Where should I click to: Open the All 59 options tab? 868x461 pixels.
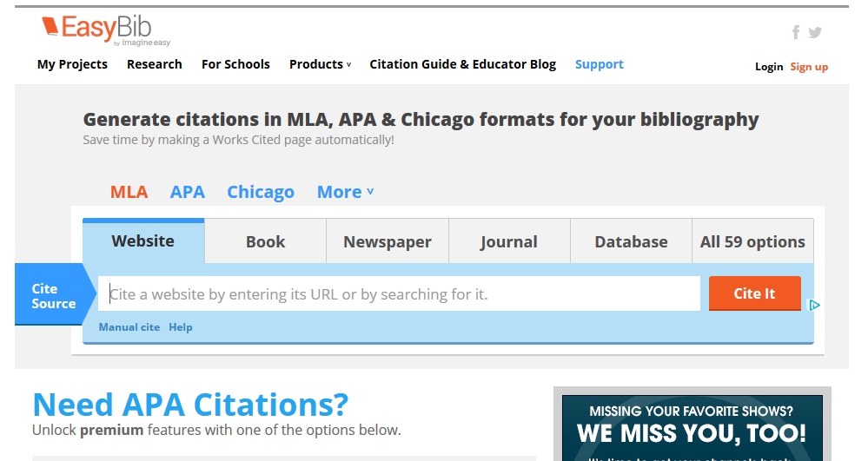752,241
